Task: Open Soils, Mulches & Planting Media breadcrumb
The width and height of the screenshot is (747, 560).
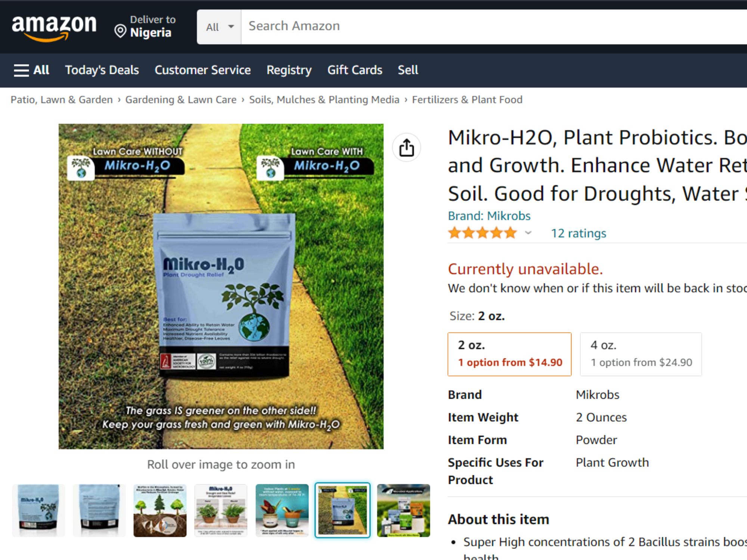Action: 324,100
